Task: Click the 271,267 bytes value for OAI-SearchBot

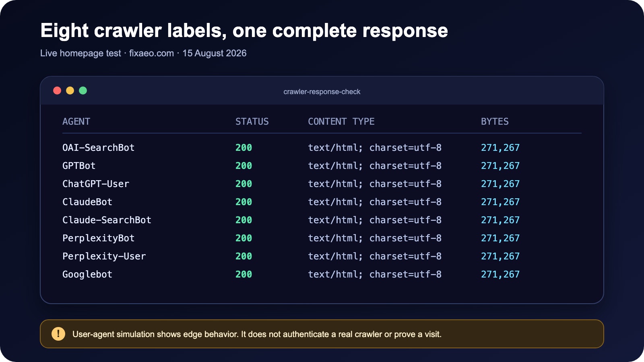Action: pos(500,148)
